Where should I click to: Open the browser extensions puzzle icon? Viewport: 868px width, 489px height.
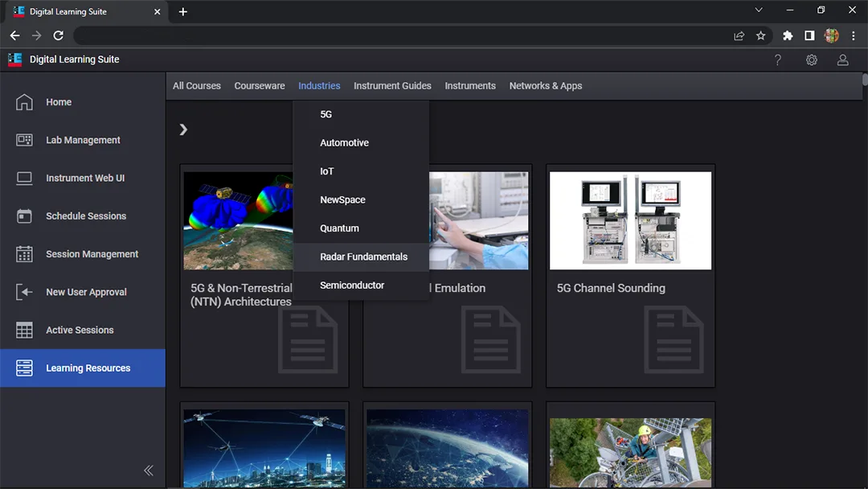[788, 35]
